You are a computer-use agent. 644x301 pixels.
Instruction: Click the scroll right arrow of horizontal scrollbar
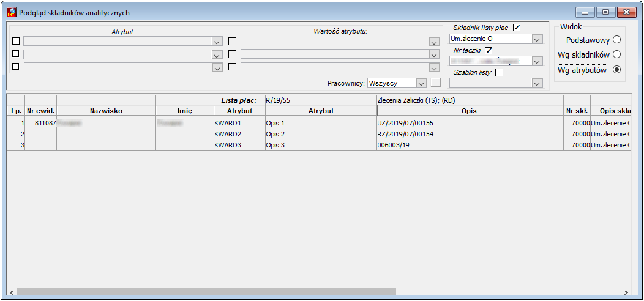626,292
